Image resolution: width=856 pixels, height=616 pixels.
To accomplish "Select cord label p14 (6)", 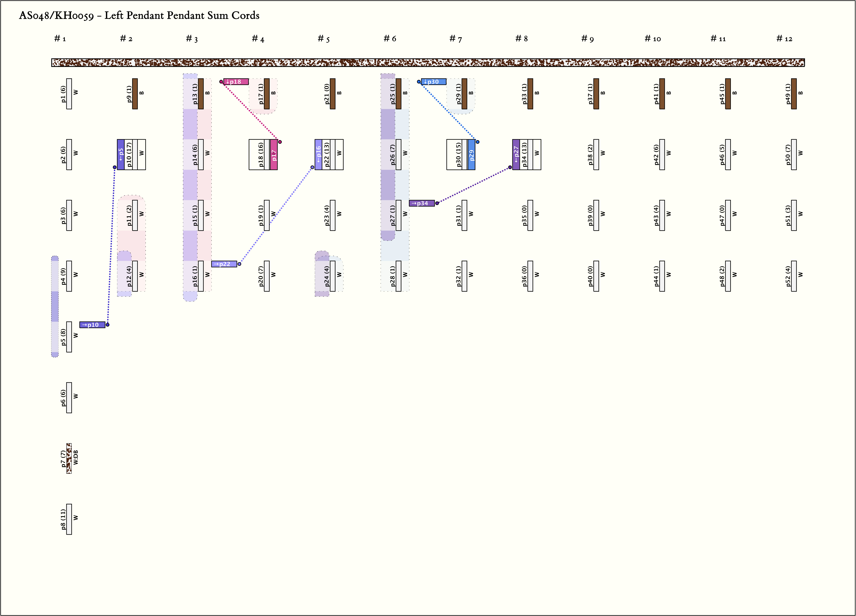I will [195, 155].
